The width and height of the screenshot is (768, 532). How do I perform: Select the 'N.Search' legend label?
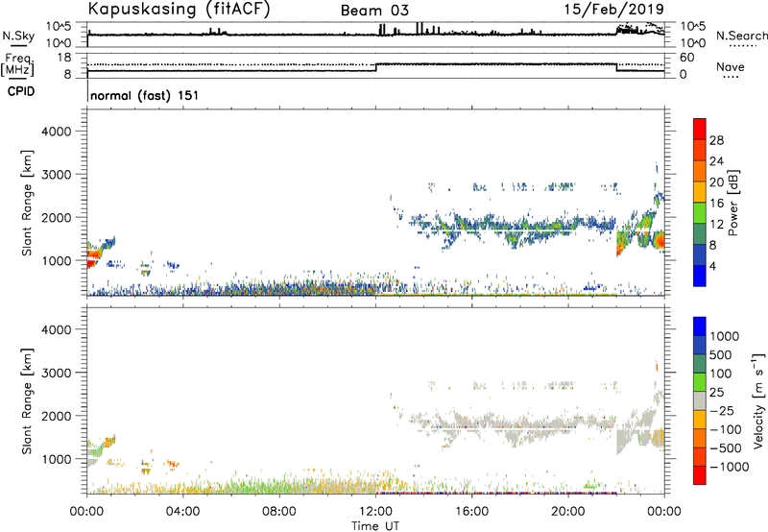click(x=741, y=36)
